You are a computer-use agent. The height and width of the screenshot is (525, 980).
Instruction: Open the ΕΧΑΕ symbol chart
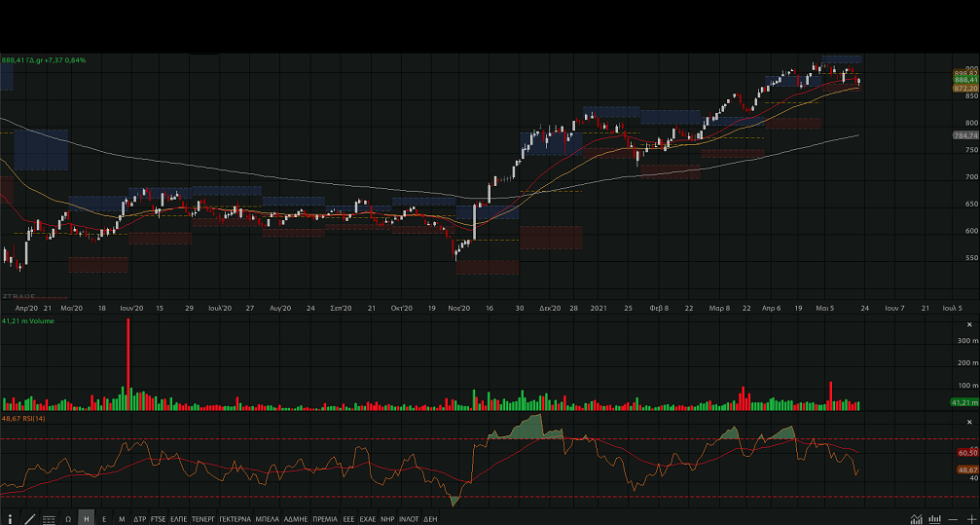368,519
